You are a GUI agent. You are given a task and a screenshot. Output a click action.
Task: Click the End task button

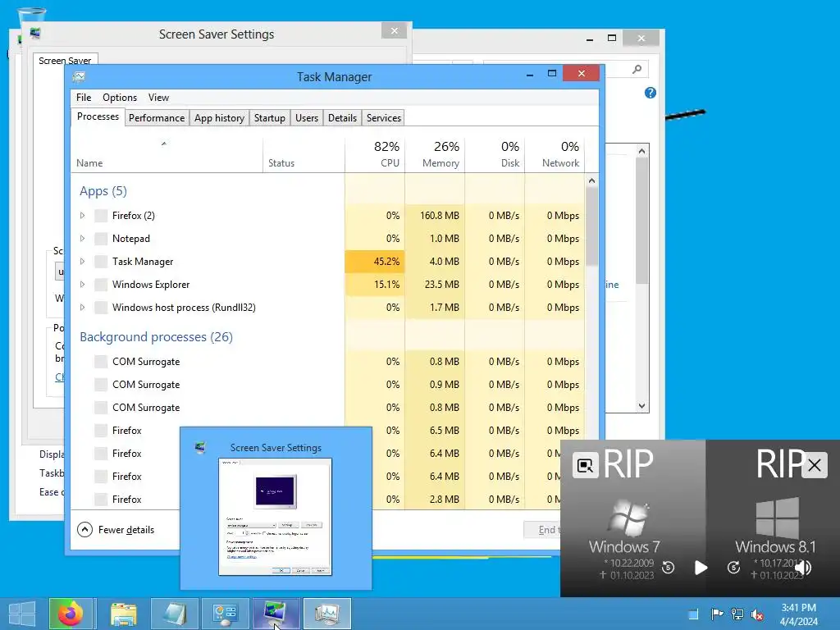pyautogui.click(x=542, y=531)
